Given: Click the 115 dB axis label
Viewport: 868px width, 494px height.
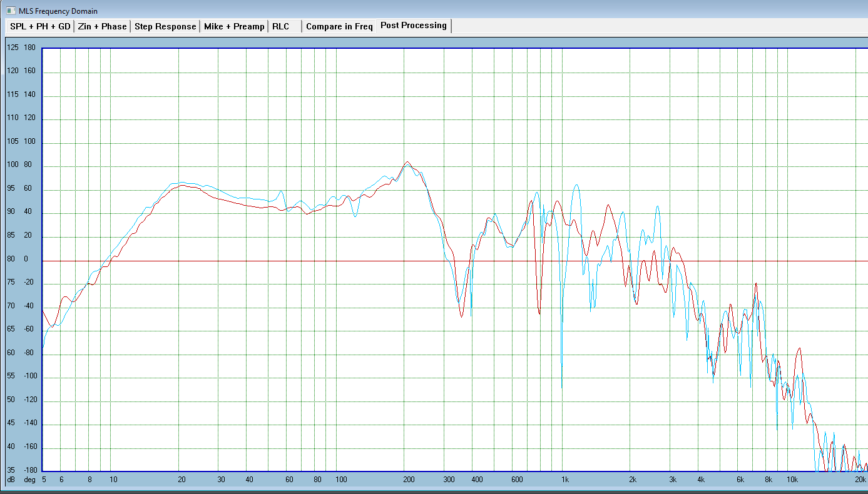Looking at the screenshot, I should 13,94.
